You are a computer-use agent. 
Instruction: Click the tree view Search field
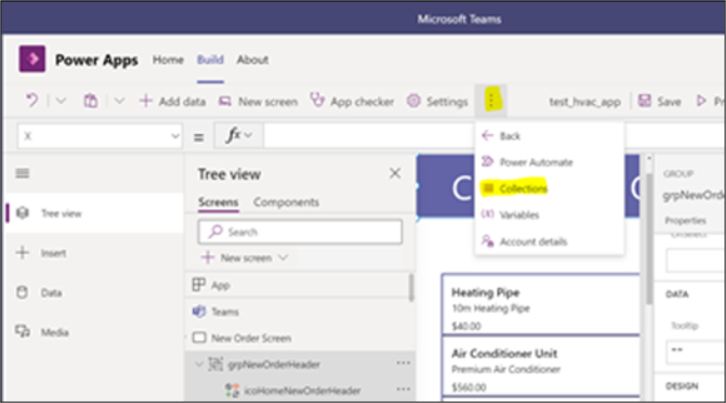click(x=300, y=232)
